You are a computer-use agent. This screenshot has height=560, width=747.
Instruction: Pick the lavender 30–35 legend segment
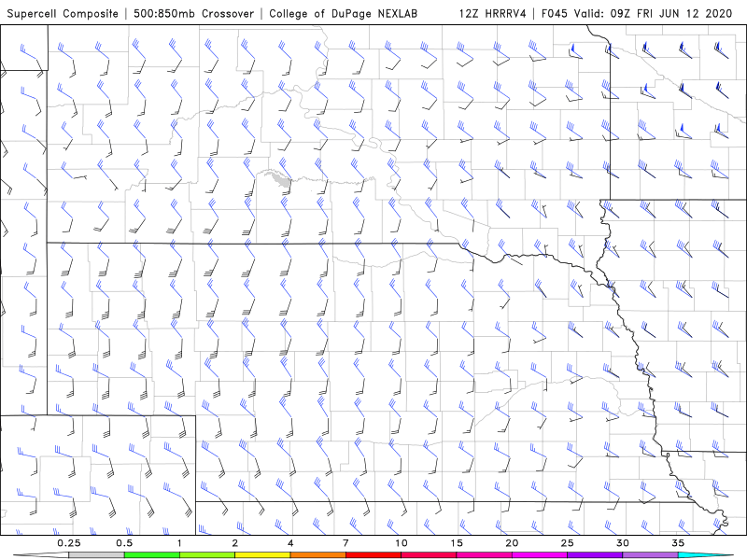click(x=650, y=555)
